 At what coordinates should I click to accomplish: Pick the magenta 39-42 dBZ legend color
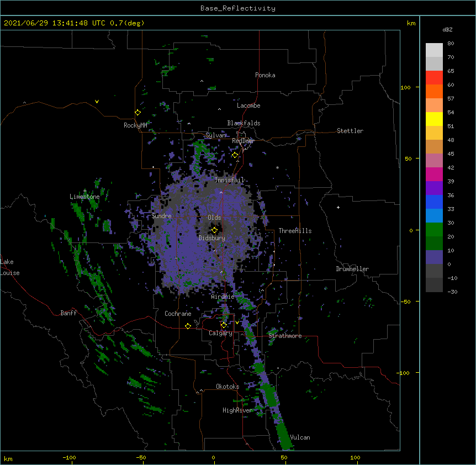click(434, 174)
